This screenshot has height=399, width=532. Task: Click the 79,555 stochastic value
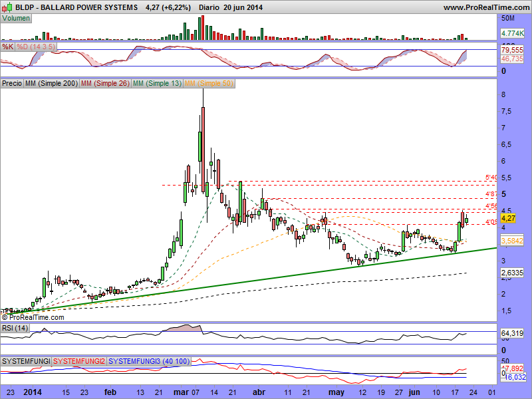(512, 50)
